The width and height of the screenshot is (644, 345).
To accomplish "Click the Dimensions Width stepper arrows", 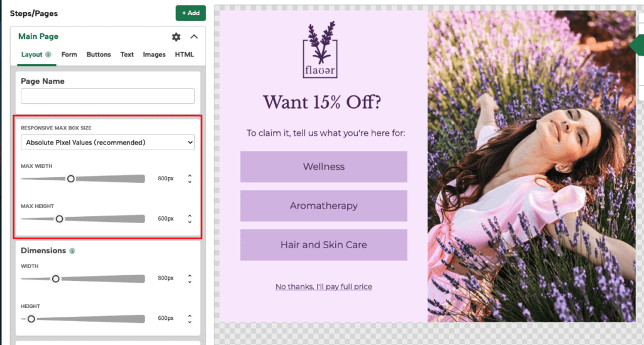I will [190, 278].
